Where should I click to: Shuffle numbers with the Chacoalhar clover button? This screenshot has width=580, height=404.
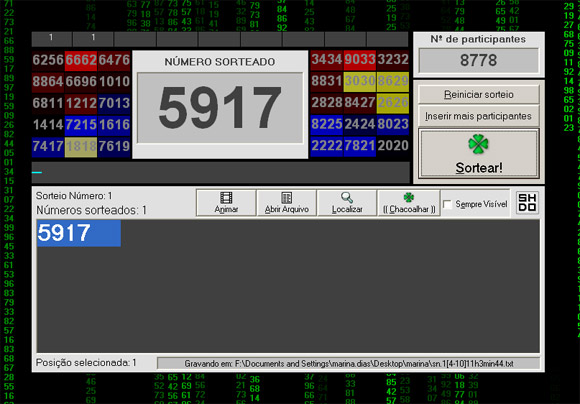(x=409, y=203)
